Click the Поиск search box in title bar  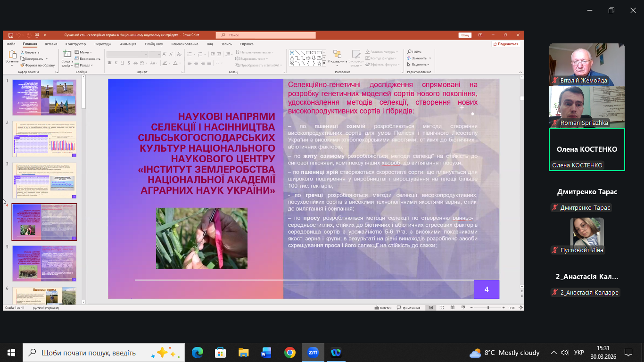click(265, 35)
